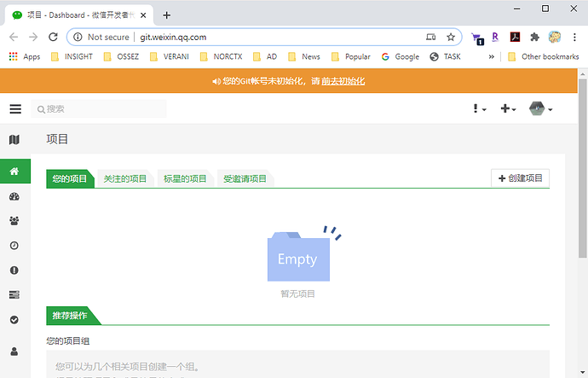Follow the 前去初始化 link in the banner
This screenshot has width=588, height=378.
(x=343, y=81)
